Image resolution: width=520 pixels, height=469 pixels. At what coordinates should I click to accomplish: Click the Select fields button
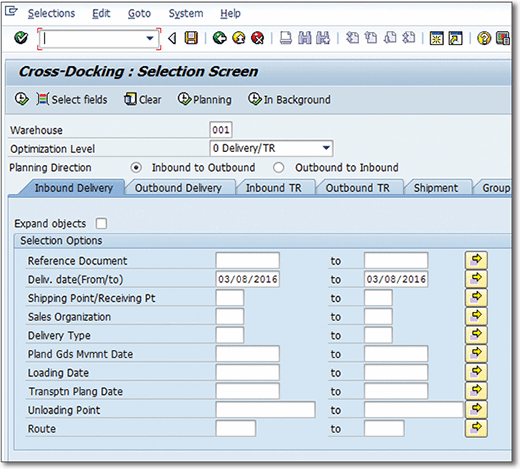[x=72, y=100]
